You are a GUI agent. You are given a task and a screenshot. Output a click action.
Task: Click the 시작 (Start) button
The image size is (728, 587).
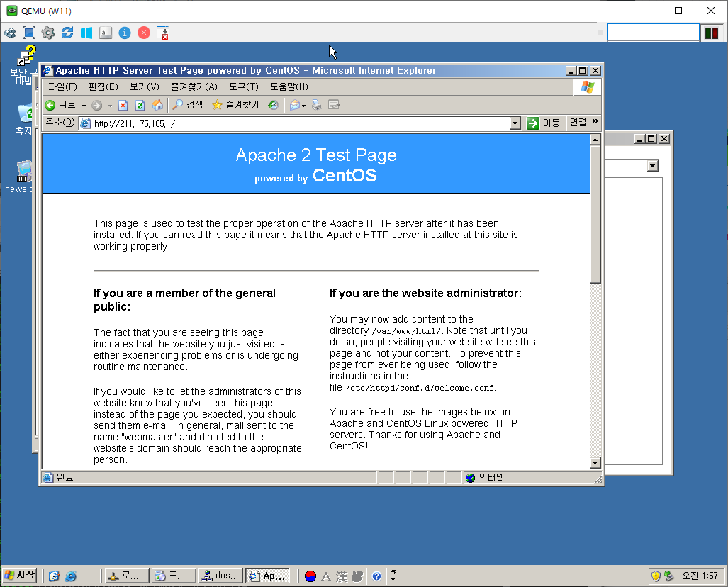click(20, 576)
